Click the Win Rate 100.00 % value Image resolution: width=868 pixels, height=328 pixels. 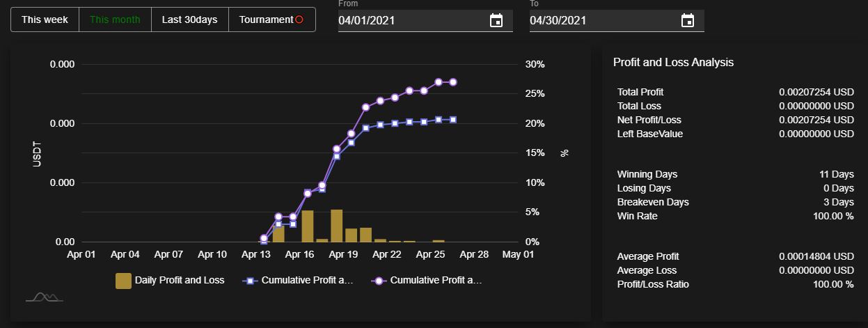(x=833, y=216)
